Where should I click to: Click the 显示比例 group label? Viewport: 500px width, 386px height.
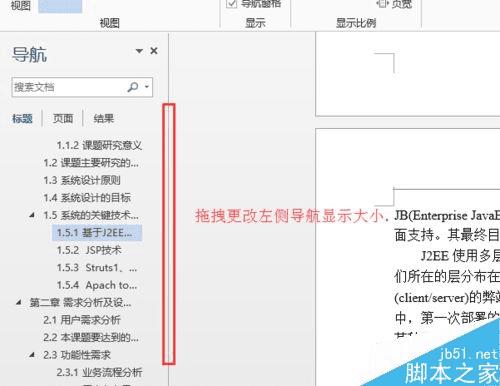pos(356,23)
